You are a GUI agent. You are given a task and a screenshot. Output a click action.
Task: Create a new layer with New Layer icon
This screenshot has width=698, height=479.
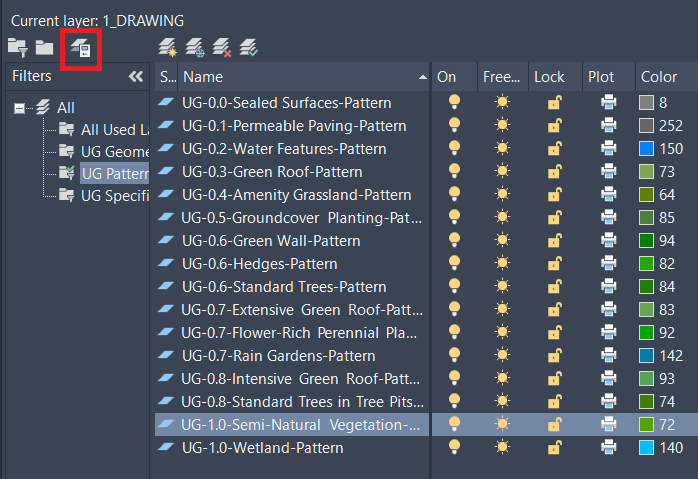pyautogui.click(x=169, y=47)
